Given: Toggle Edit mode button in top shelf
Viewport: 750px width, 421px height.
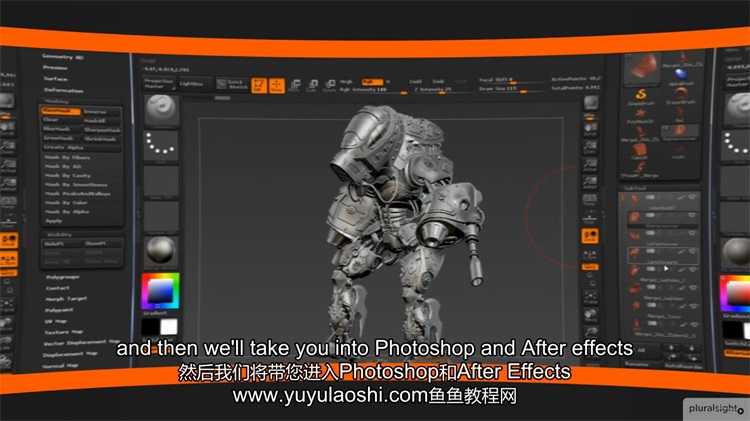Looking at the screenshot, I should (x=259, y=86).
